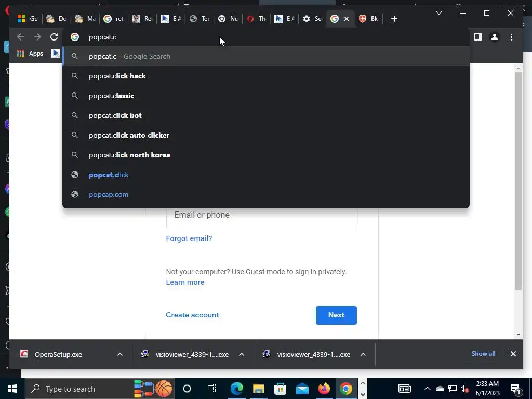
Task: Click the taskbar 'Type to search' box
Action: [100, 389]
